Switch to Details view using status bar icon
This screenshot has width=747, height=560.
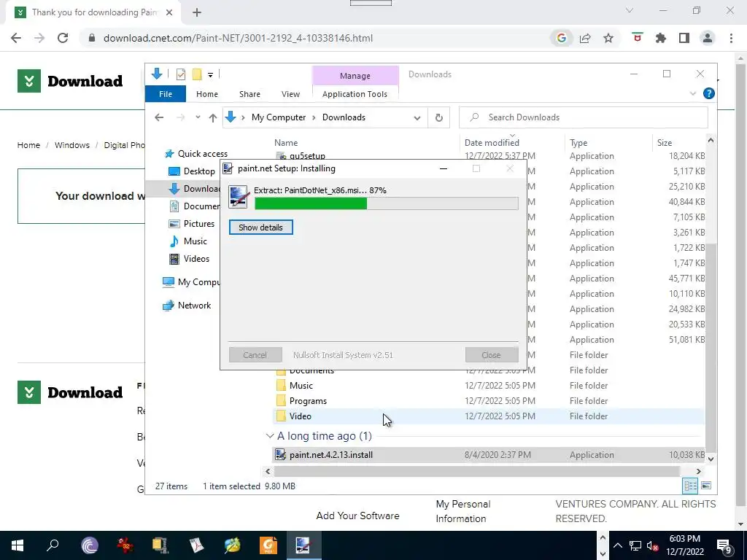(690, 486)
